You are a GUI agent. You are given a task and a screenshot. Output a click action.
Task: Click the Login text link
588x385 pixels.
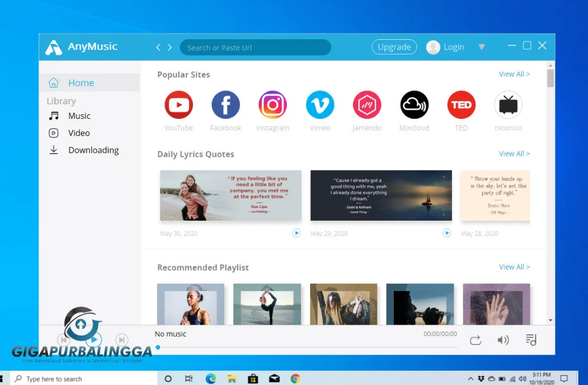(454, 47)
